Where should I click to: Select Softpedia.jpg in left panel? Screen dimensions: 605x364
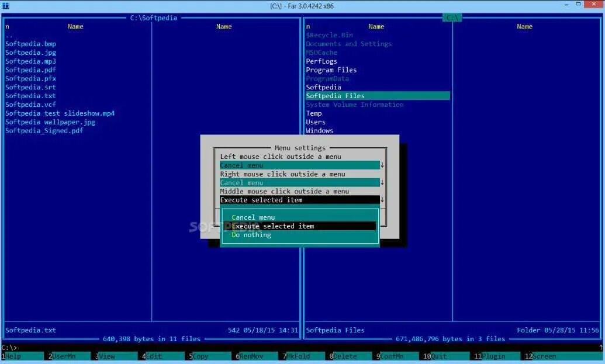tap(30, 53)
